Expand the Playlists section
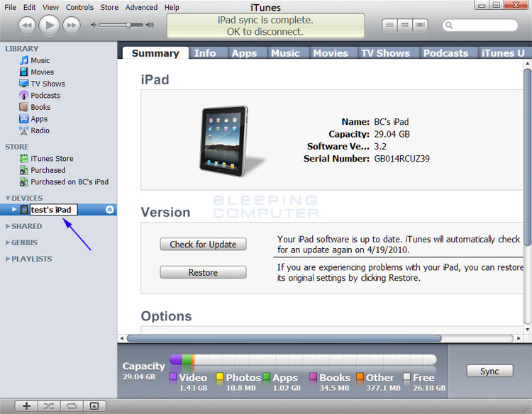Viewport: 532px width, 414px height. [8, 259]
